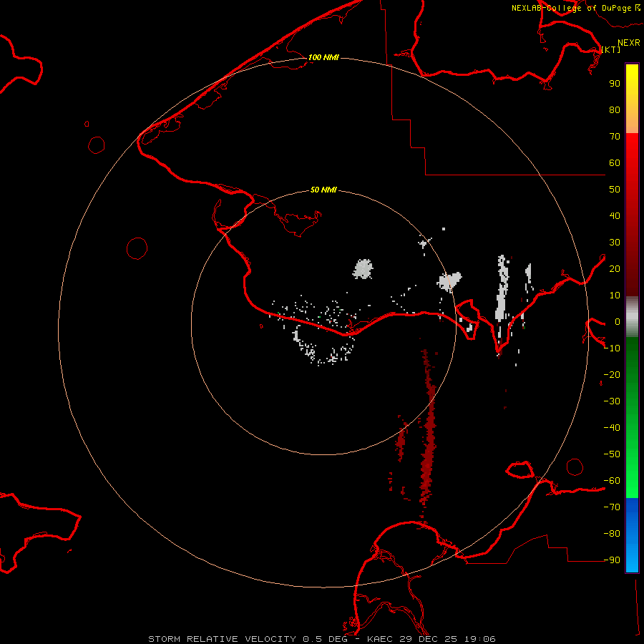
Task: Click the positive 10 value on velocity scale
Action: (x=615, y=296)
